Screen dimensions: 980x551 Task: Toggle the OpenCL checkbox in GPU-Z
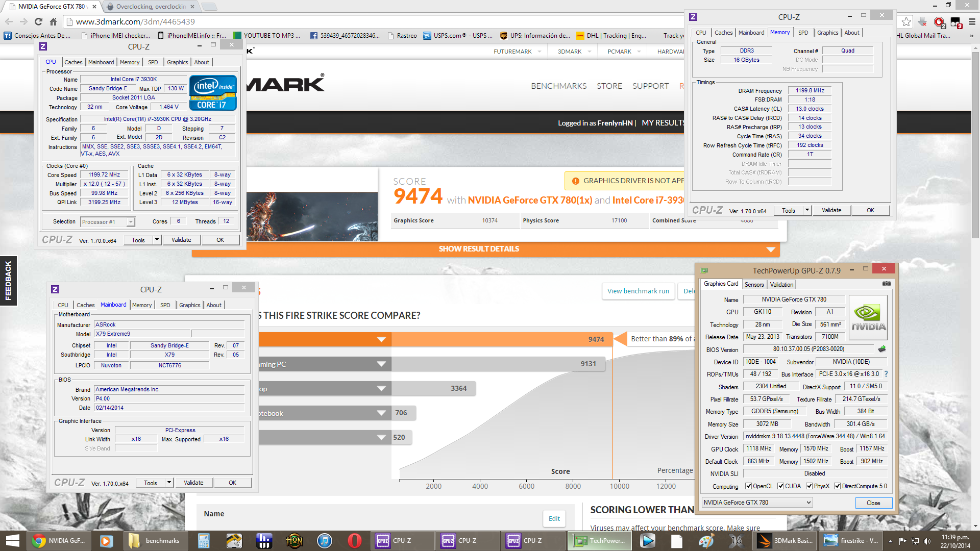coord(748,486)
